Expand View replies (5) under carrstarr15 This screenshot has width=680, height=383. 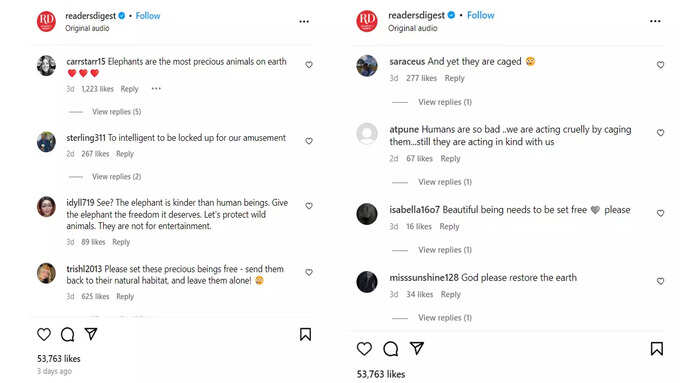117,111
